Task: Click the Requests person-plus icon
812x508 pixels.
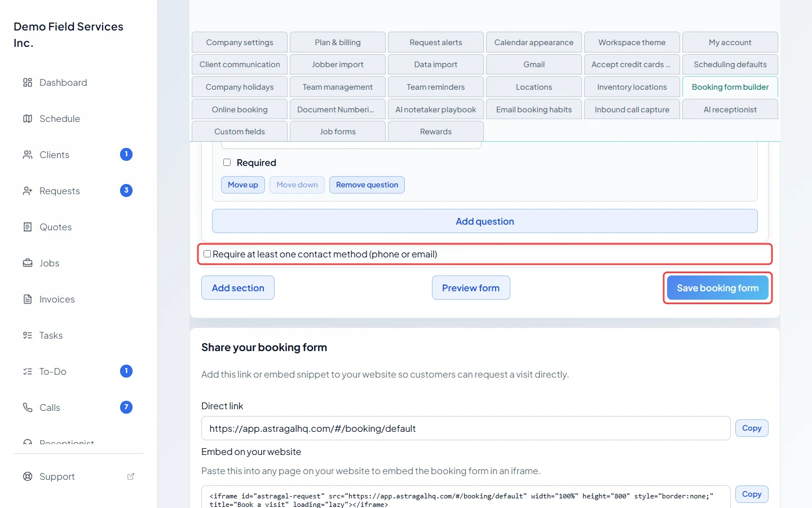Action: pyautogui.click(x=28, y=191)
